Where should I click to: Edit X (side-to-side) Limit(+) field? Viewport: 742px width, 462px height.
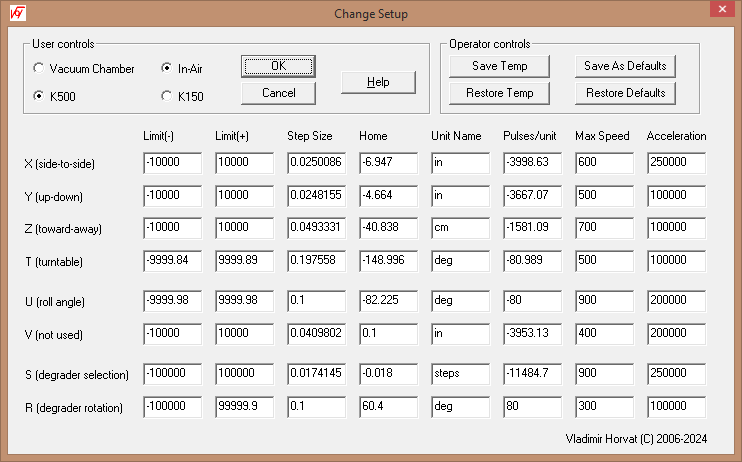click(245, 163)
